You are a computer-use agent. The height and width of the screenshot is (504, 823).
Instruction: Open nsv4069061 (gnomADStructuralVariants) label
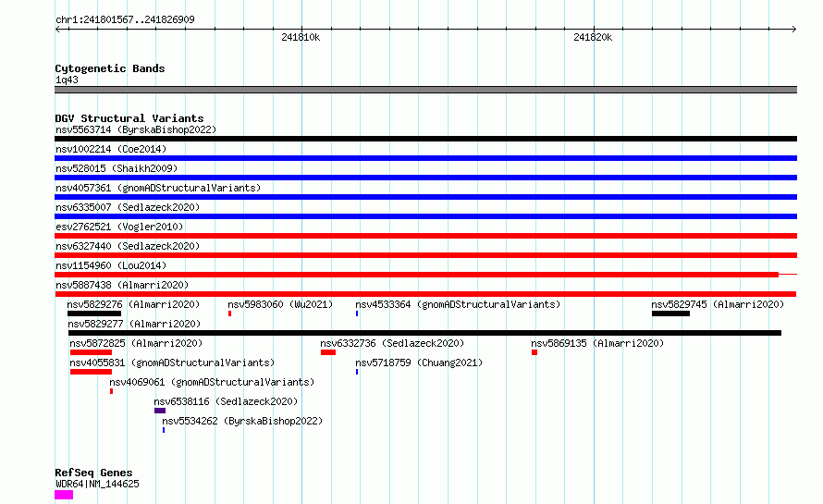pyautogui.click(x=212, y=382)
